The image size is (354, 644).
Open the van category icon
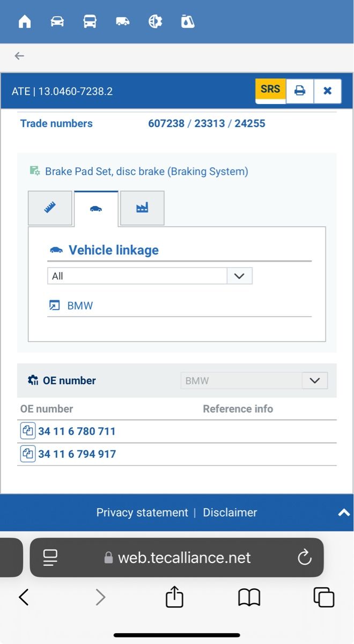tap(123, 21)
